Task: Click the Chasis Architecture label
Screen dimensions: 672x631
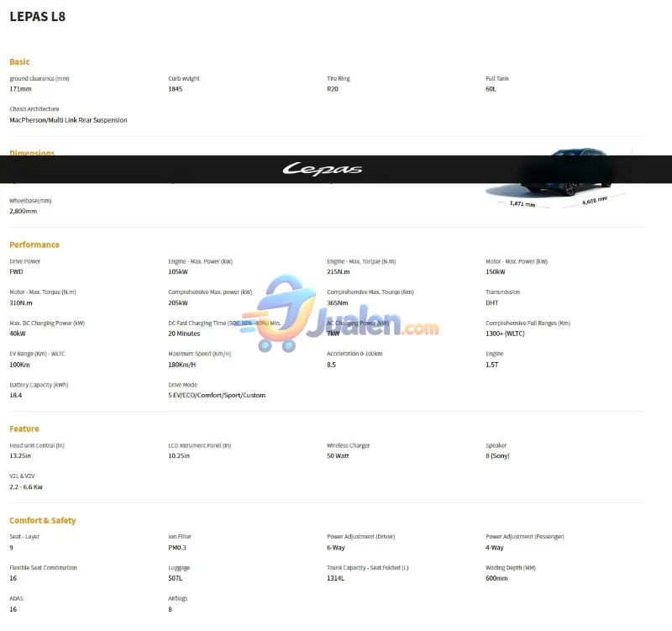Action: click(34, 109)
